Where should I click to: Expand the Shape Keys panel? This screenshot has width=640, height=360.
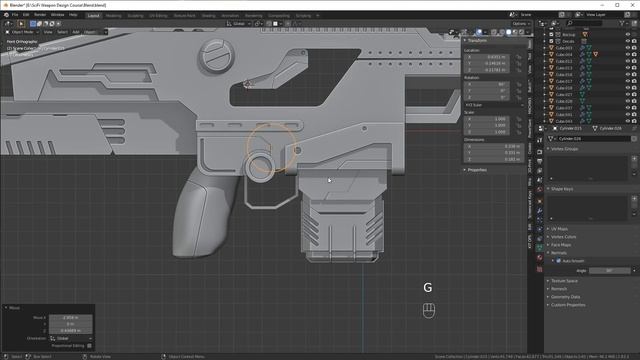coord(562,189)
